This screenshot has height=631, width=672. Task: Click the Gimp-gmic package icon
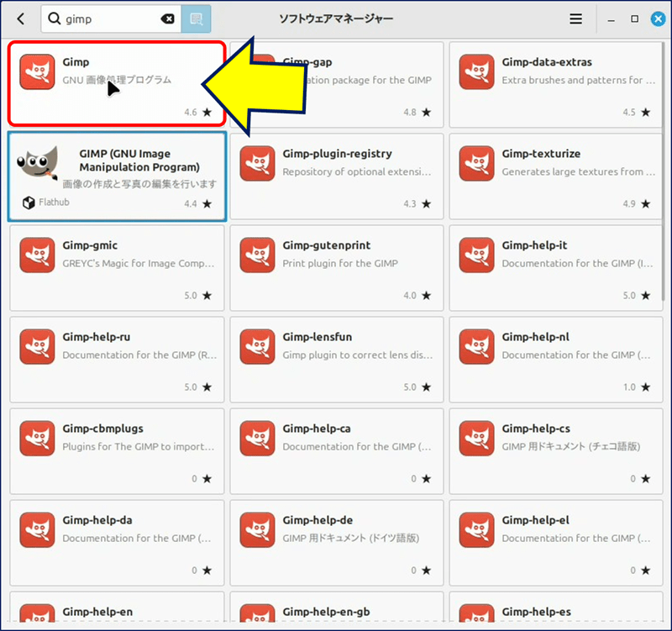click(x=37, y=255)
